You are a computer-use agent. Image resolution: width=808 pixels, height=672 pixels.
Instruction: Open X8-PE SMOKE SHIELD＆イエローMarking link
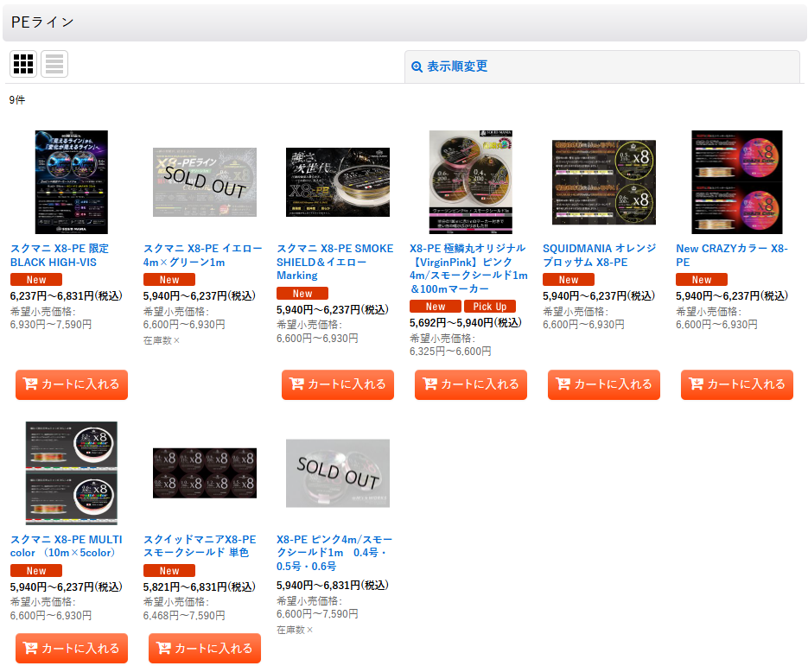point(335,262)
